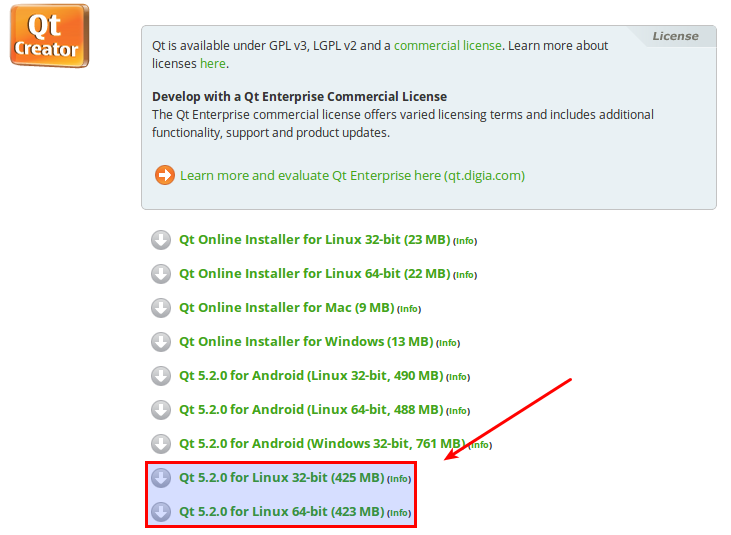Viewport: 731px width, 535px height.
Task: Click download icon beside Qt 5.2.0 Linux 32-bit
Action: coord(161,478)
